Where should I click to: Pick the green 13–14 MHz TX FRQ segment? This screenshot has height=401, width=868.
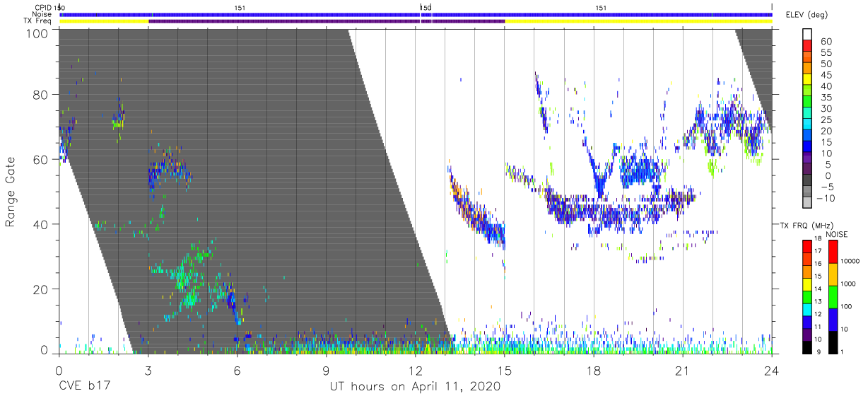(x=807, y=297)
